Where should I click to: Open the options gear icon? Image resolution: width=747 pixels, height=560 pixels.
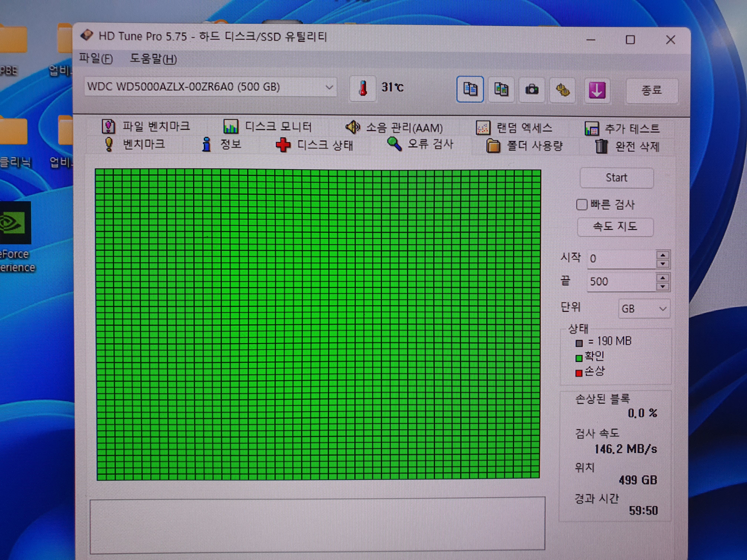point(563,90)
